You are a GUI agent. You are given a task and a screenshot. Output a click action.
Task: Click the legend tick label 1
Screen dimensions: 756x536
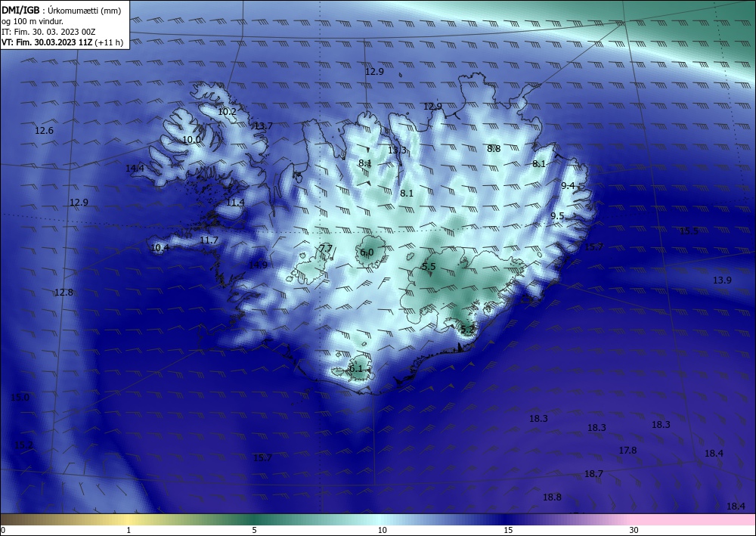[129, 530]
